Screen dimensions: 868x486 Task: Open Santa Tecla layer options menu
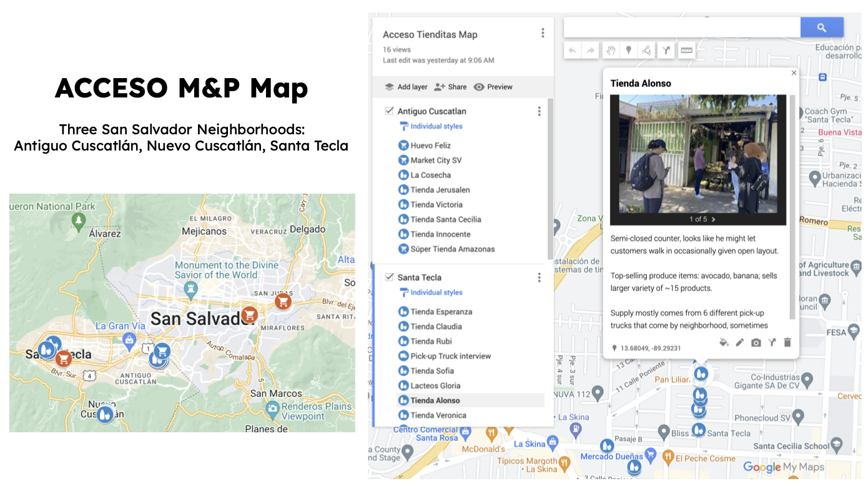point(540,277)
